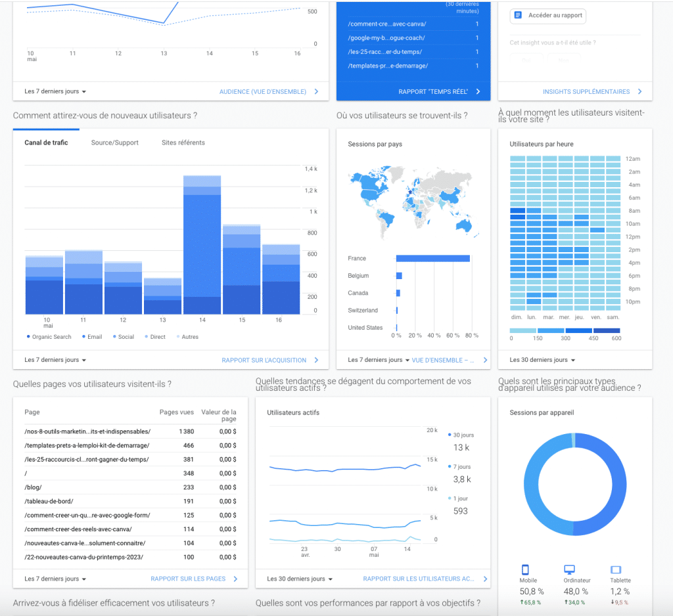The width and height of the screenshot is (673, 616).
Task: Click the /comment-cre...avec-canva/ real-time page entry
Action: click(x=413, y=24)
